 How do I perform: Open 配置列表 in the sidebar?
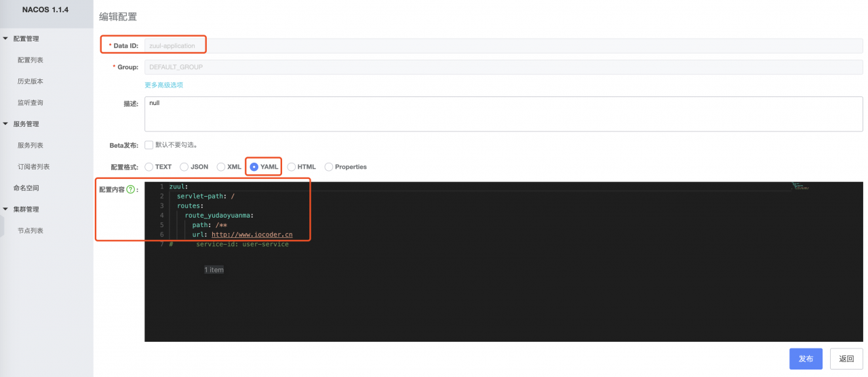31,60
